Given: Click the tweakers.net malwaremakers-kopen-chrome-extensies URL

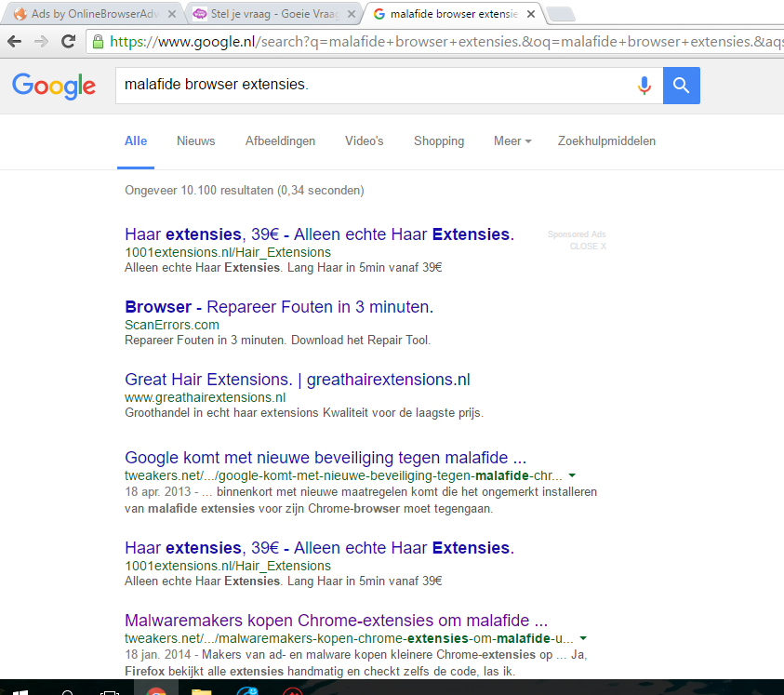Looking at the screenshot, I should tap(349, 638).
